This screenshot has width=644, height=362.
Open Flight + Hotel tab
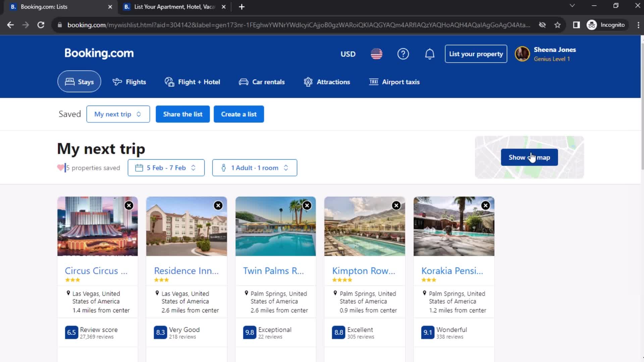193,82
